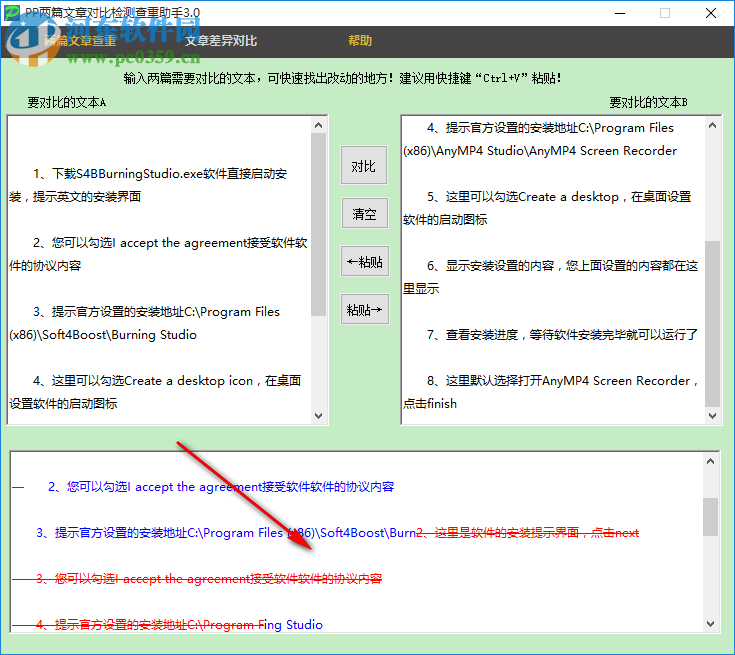The image size is (735, 655).
Task: Click text A line starting 1、下载S4BBurningStudio.exe
Action: point(159,174)
